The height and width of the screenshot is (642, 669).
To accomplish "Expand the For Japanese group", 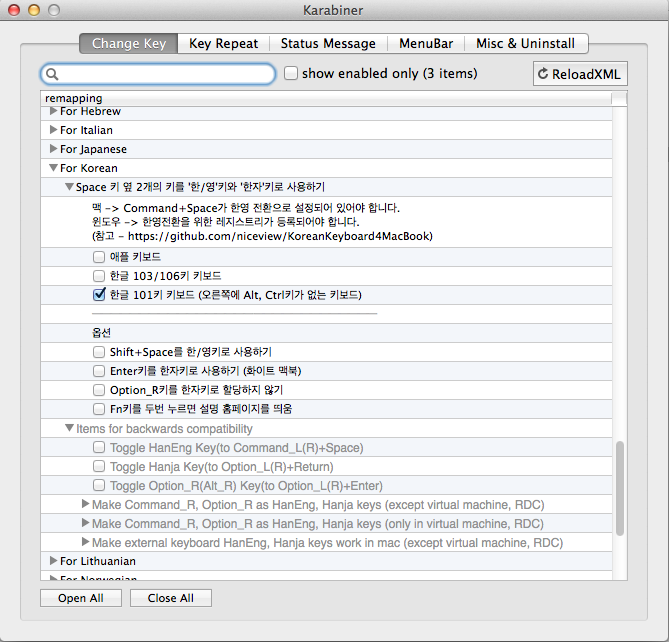I will click(53, 149).
